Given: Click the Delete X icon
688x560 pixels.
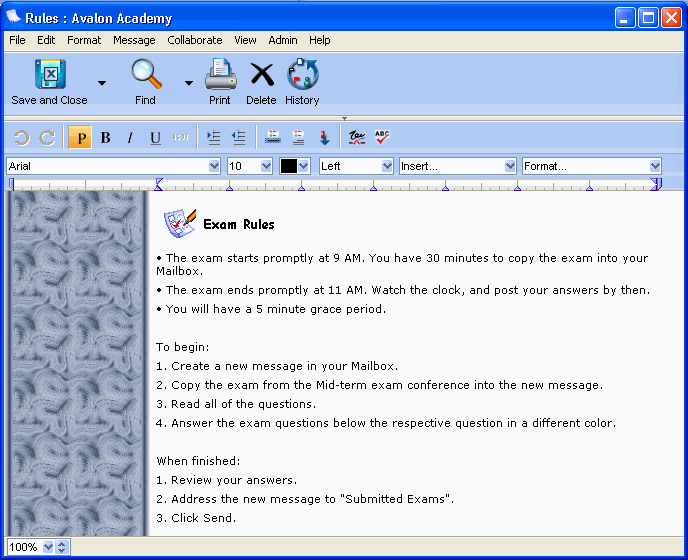Looking at the screenshot, I should [261, 75].
